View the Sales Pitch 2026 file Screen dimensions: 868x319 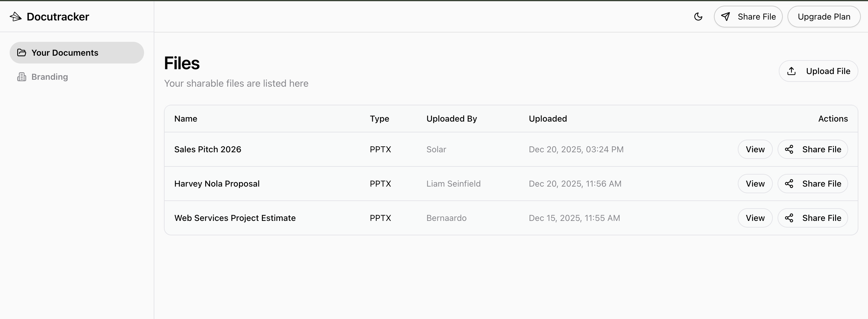[x=755, y=149]
